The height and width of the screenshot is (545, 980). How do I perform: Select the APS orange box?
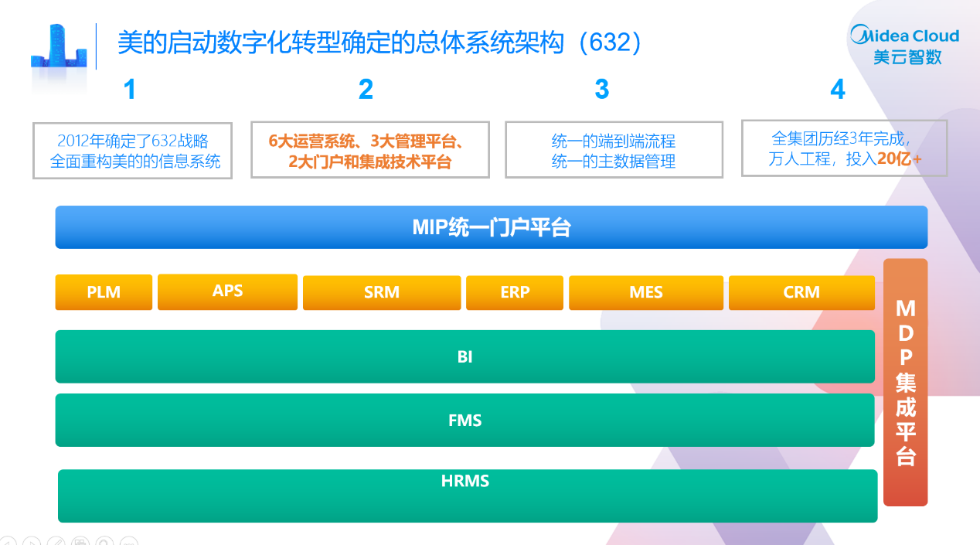coord(227,291)
